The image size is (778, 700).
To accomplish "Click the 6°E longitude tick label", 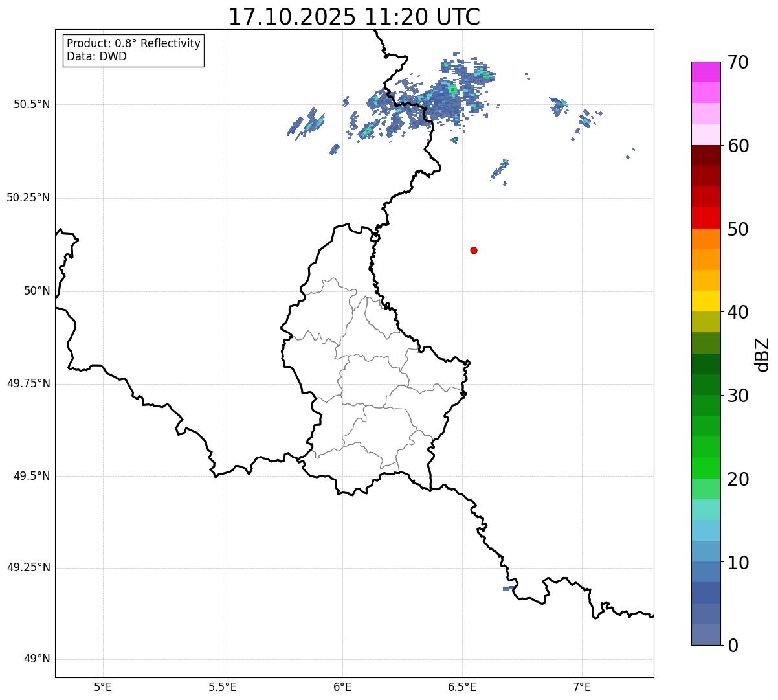I will click(342, 686).
